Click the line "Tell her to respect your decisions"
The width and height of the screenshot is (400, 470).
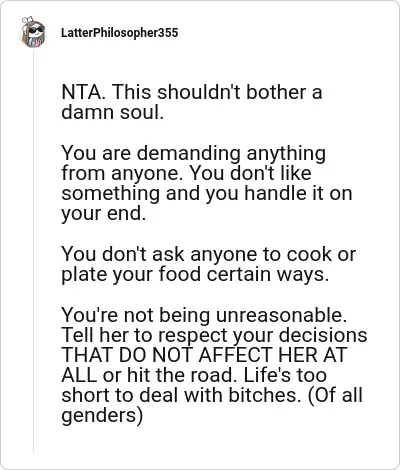pos(214,336)
